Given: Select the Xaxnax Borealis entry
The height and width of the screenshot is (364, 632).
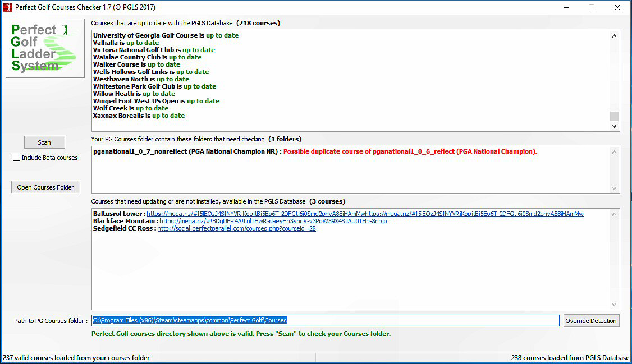Looking at the screenshot, I should click(139, 116).
